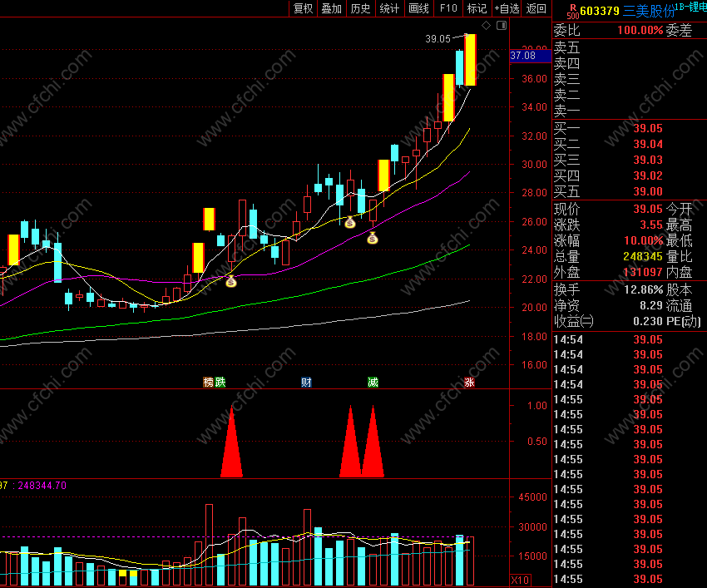The width and height of the screenshot is (707, 588).
Task: Select the 画线 drawing tool
Action: pyautogui.click(x=419, y=8)
